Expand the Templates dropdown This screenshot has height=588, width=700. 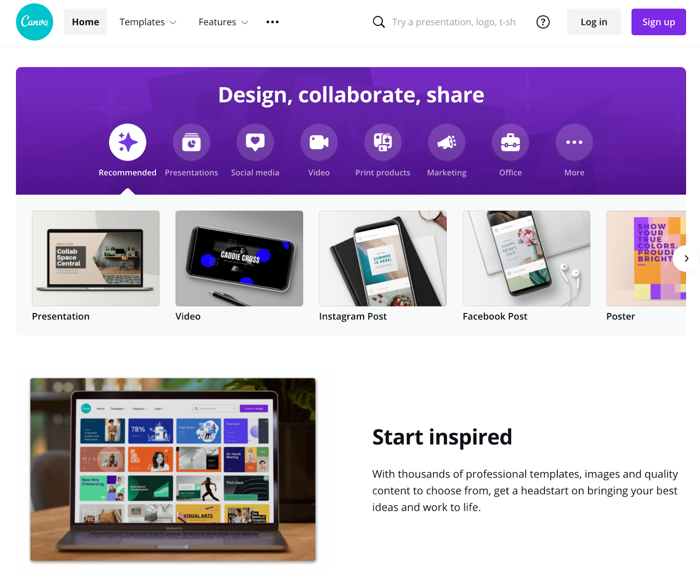pyautogui.click(x=148, y=22)
